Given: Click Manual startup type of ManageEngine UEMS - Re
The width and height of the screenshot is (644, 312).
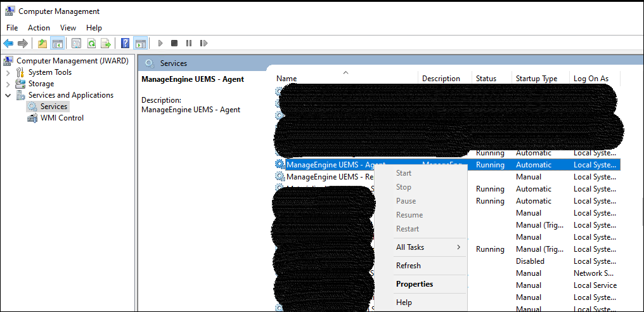Looking at the screenshot, I should [x=529, y=177].
